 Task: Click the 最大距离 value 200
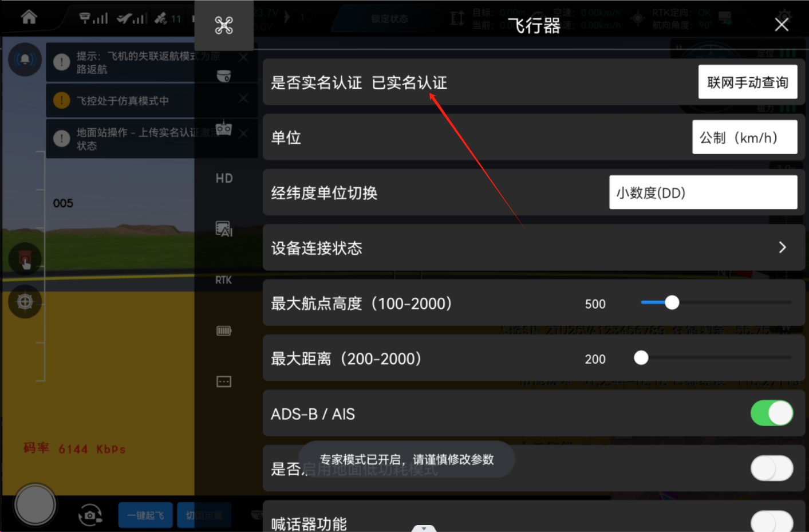tap(595, 359)
